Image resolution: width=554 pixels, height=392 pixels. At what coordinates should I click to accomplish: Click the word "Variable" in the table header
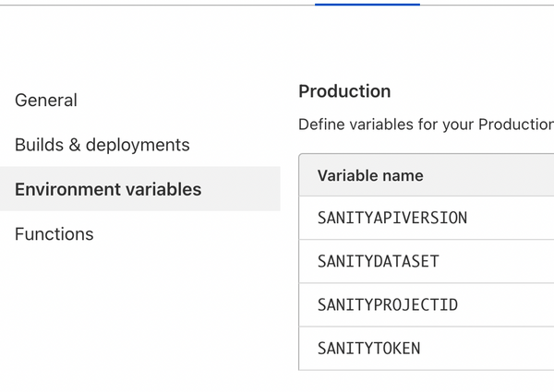[x=347, y=175]
